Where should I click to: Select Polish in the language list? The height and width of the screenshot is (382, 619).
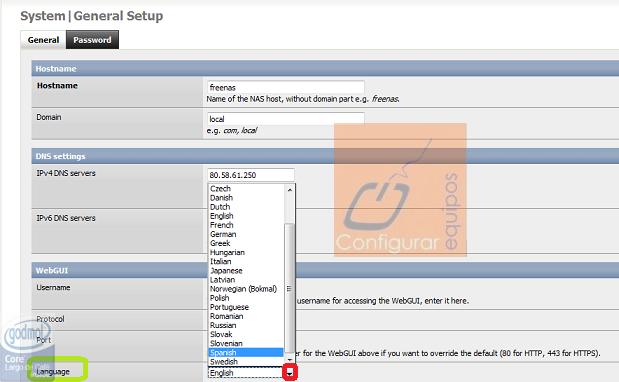(x=246, y=298)
